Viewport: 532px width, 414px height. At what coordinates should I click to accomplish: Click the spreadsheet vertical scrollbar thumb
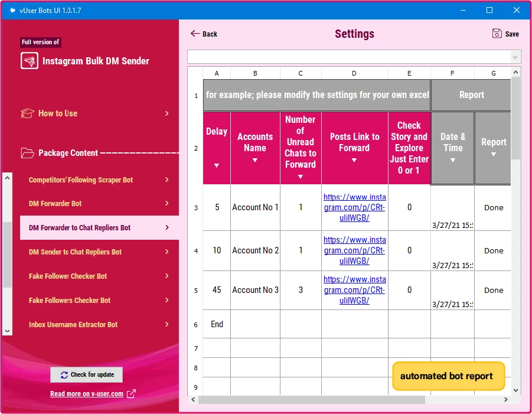[x=515, y=119]
